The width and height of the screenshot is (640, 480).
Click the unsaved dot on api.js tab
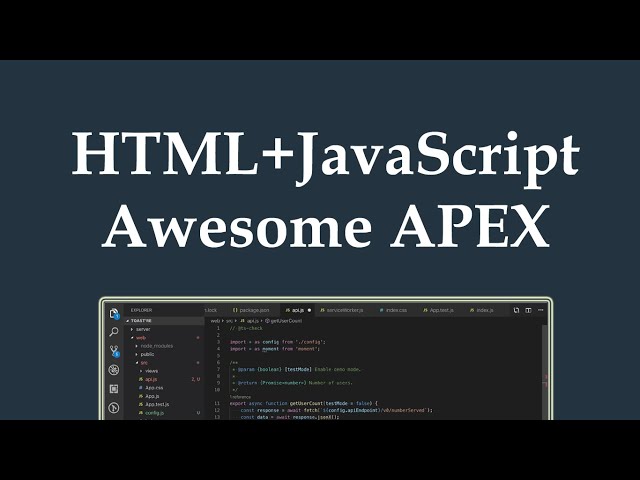click(x=309, y=310)
